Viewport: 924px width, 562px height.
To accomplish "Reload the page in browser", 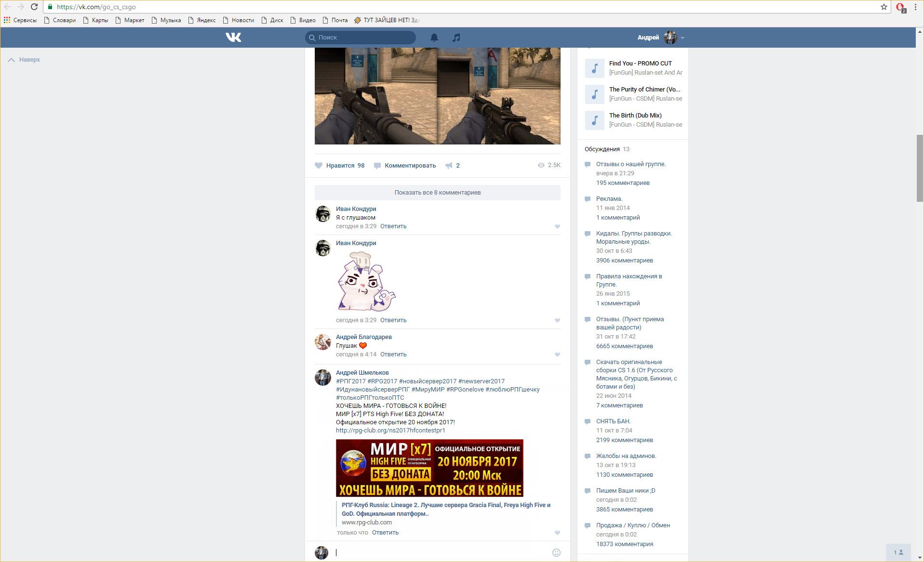I will click(34, 7).
